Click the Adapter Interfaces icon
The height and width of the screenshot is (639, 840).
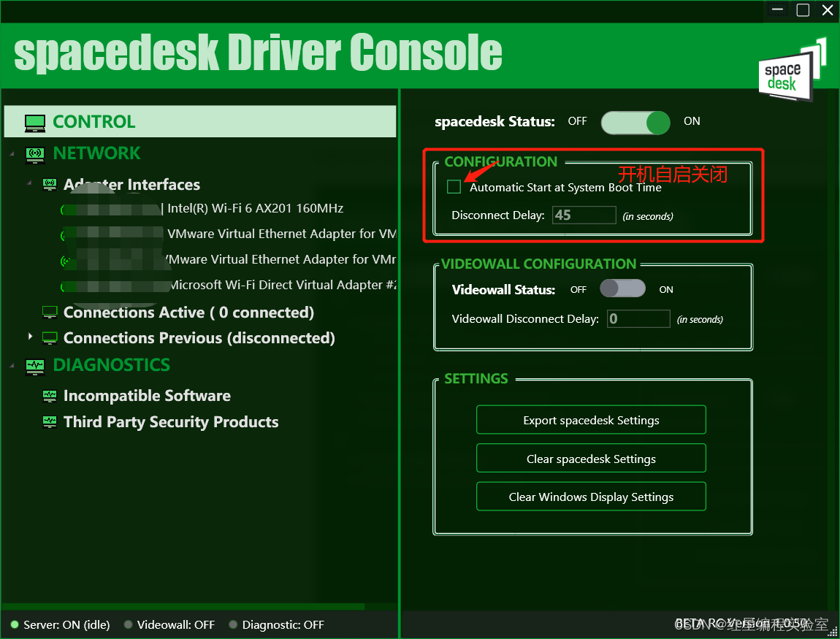coord(50,185)
